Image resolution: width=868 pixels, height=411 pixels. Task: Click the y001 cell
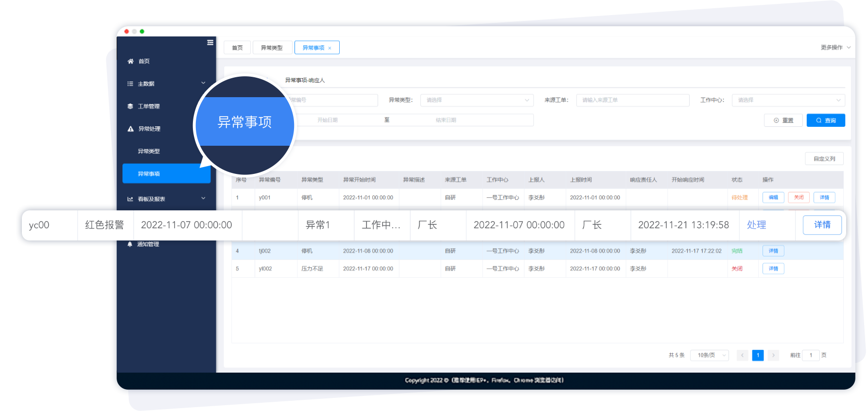[x=265, y=197]
